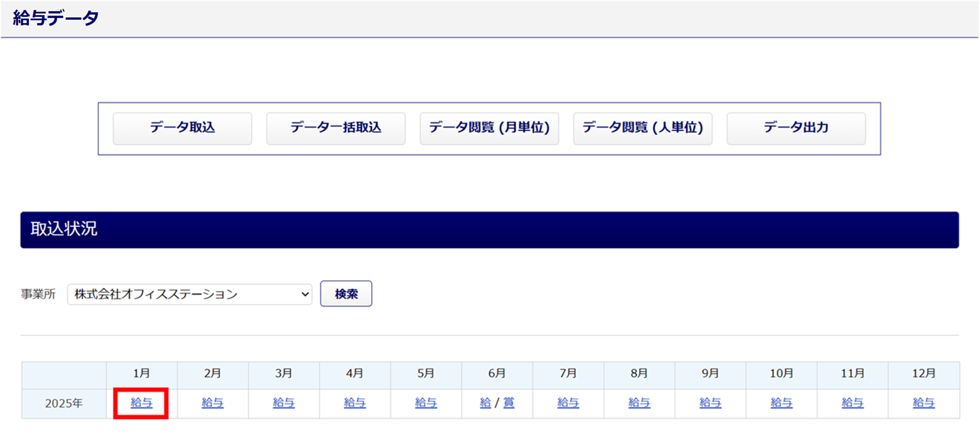Image resolution: width=980 pixels, height=436 pixels.
Task: Click the データ出力 button
Action: coord(796,128)
